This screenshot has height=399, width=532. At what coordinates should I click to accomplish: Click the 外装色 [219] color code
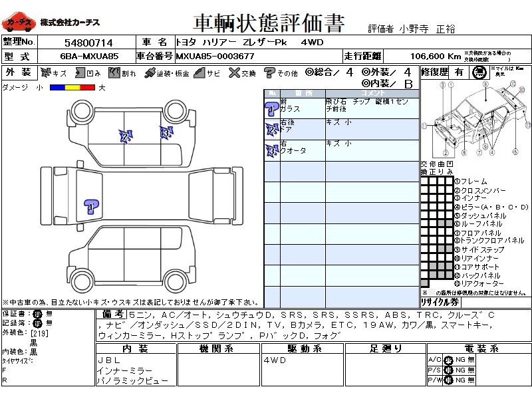point(40,333)
